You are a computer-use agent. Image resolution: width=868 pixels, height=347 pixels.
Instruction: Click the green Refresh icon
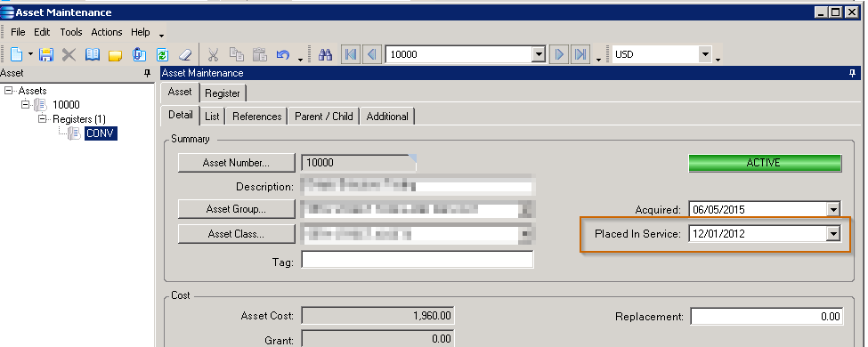pyautogui.click(x=162, y=54)
